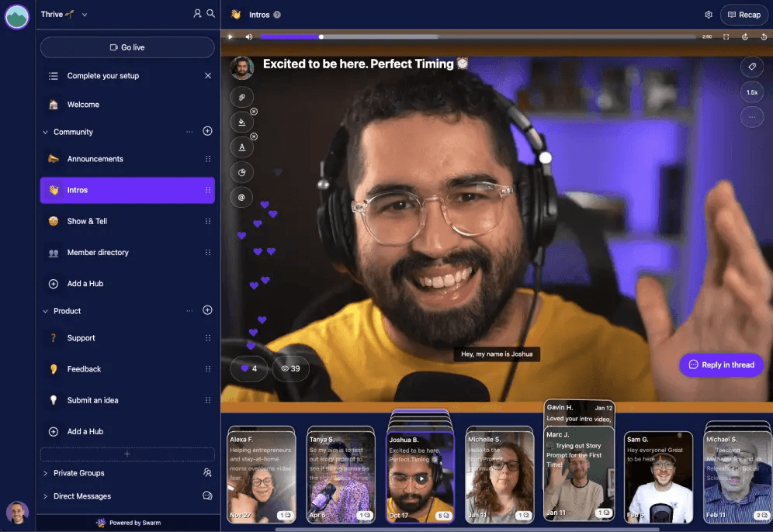The image size is (773, 532).
Task: Toggle the heart like counter showing 4
Action: [249, 368]
